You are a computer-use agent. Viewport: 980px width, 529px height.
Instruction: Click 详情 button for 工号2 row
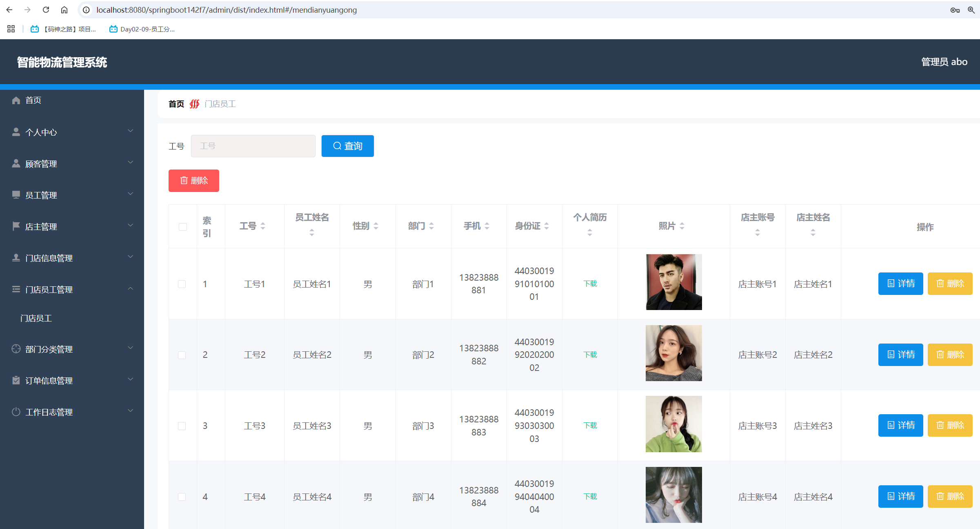point(900,355)
